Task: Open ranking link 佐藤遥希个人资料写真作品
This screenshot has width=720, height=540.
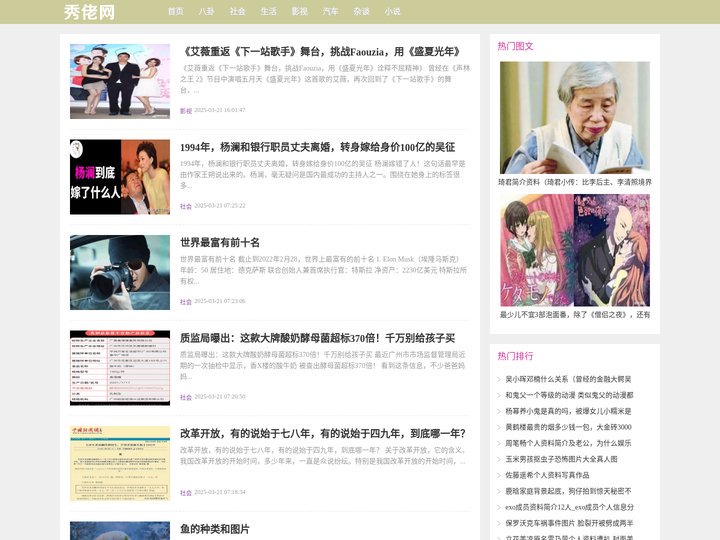Action: pyautogui.click(x=547, y=475)
